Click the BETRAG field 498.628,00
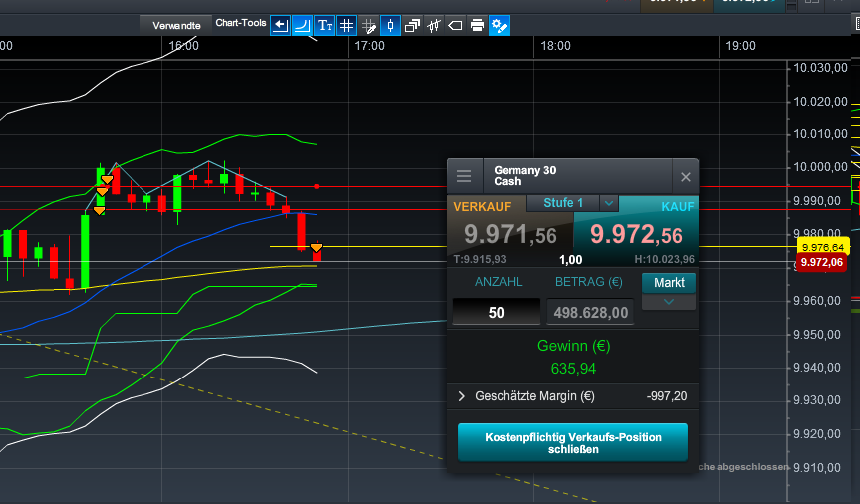860x504 pixels. pos(590,312)
